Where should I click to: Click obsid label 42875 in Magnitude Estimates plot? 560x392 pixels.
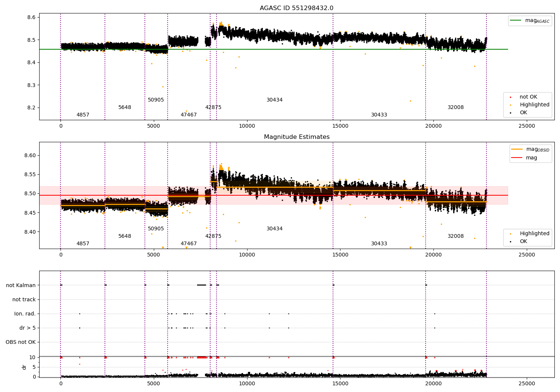coord(213,236)
